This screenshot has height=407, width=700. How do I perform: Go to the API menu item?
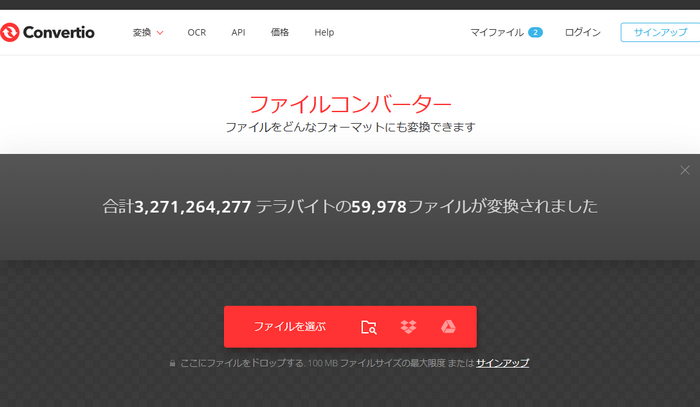point(238,33)
